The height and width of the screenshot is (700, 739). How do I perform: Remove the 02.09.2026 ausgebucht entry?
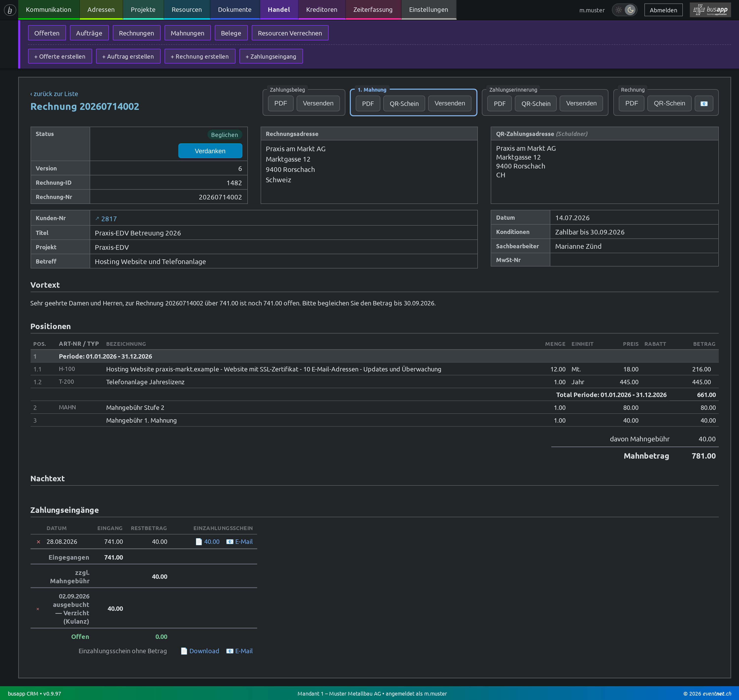click(38, 609)
